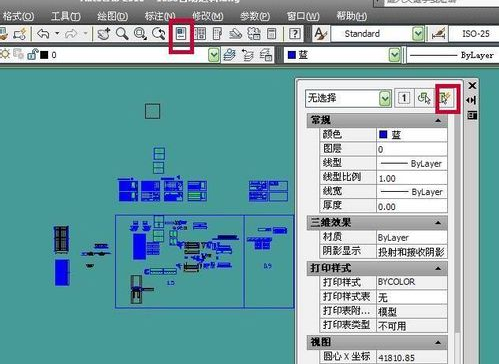Open the Properties palette toolbar icon
This screenshot has width=499, height=364.
(x=181, y=34)
